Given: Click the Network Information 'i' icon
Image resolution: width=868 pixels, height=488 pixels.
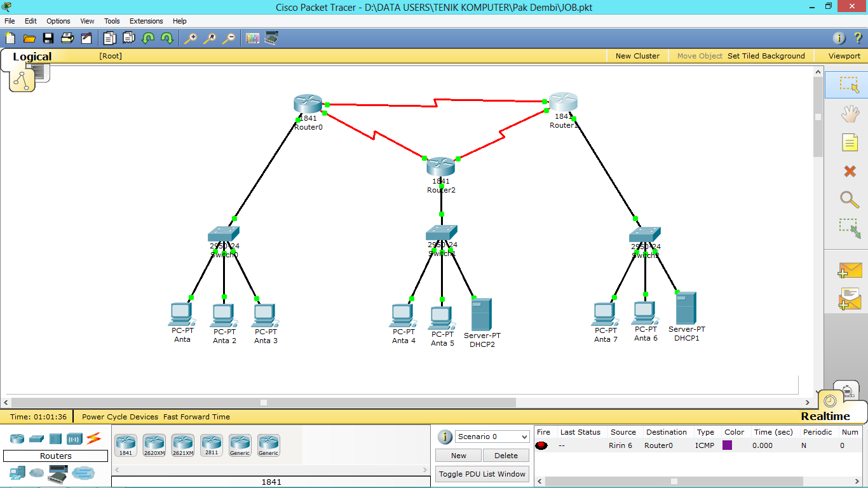Looking at the screenshot, I should (839, 38).
